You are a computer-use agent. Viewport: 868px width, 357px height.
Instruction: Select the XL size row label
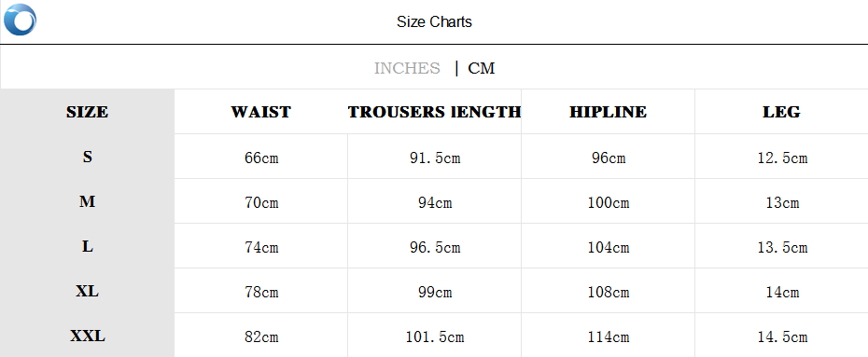click(x=88, y=291)
